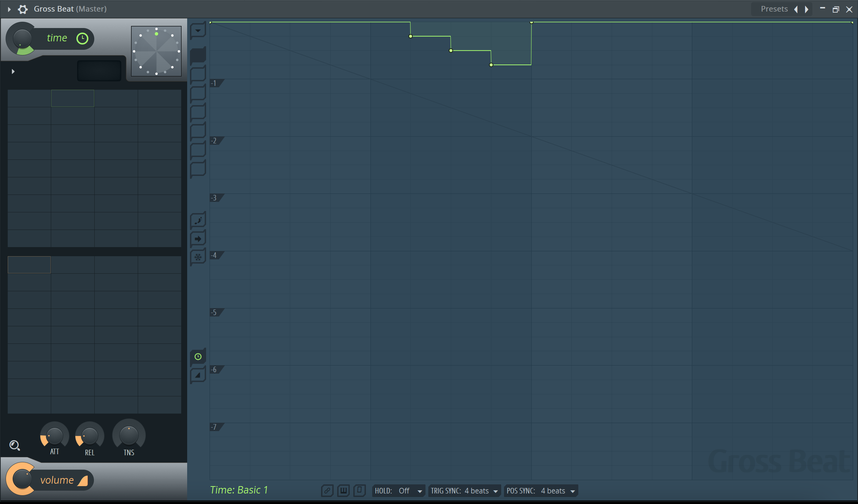Select the first step-down envelope point
Viewport: 858px width, 504px height.
(410, 36)
